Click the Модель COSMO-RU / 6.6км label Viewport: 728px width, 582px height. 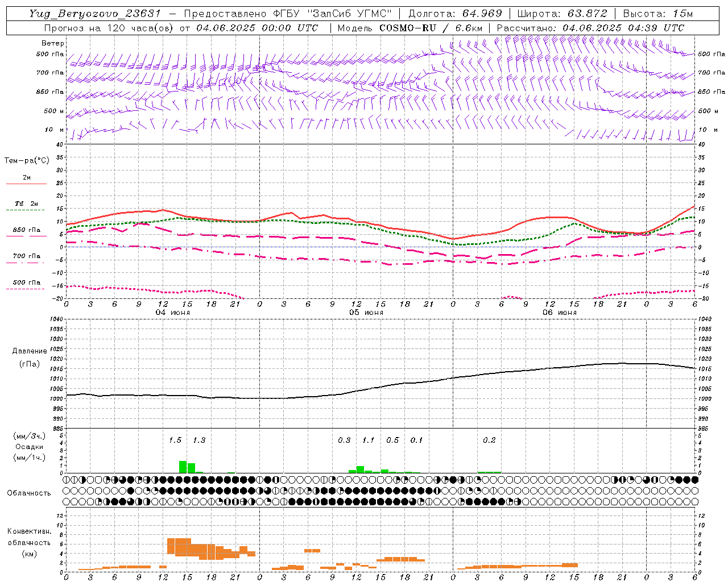pyautogui.click(x=409, y=28)
